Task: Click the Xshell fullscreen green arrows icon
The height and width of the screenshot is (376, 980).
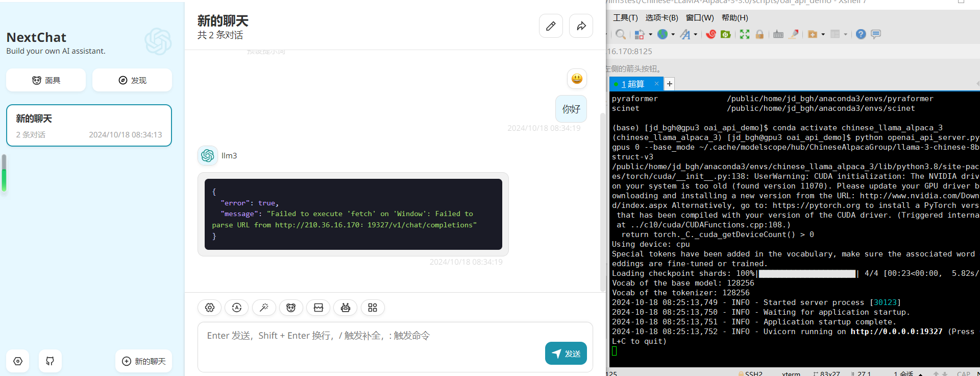Action: tap(745, 34)
